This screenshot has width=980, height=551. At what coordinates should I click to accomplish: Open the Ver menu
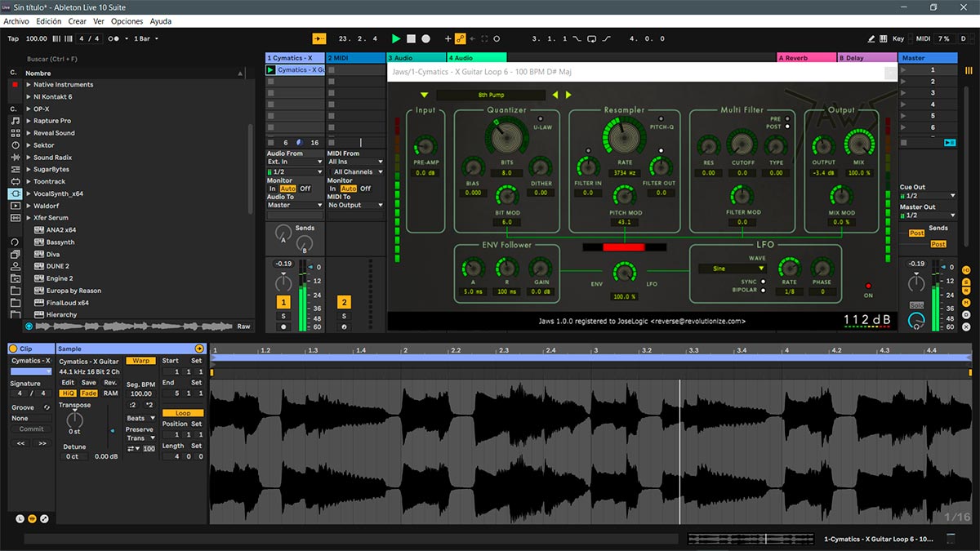point(99,21)
